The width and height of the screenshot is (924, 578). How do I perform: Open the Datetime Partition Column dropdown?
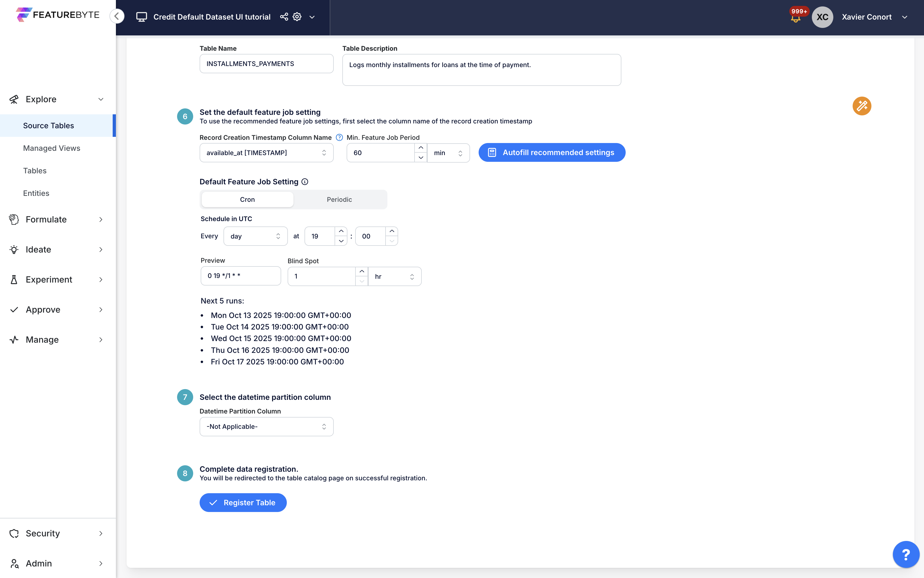coord(266,427)
